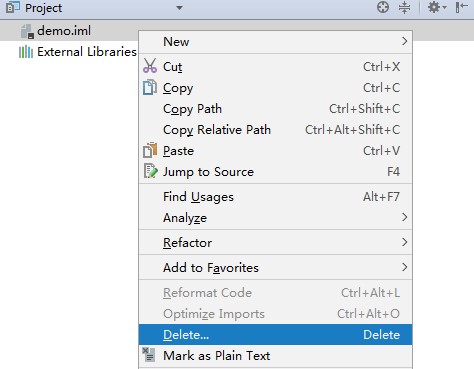Click the collapse all icon

404,7
